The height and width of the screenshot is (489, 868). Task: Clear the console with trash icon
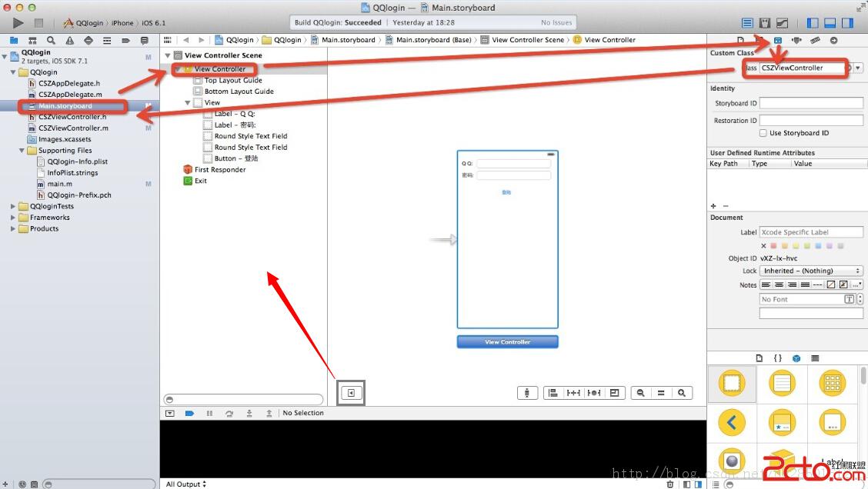669,484
